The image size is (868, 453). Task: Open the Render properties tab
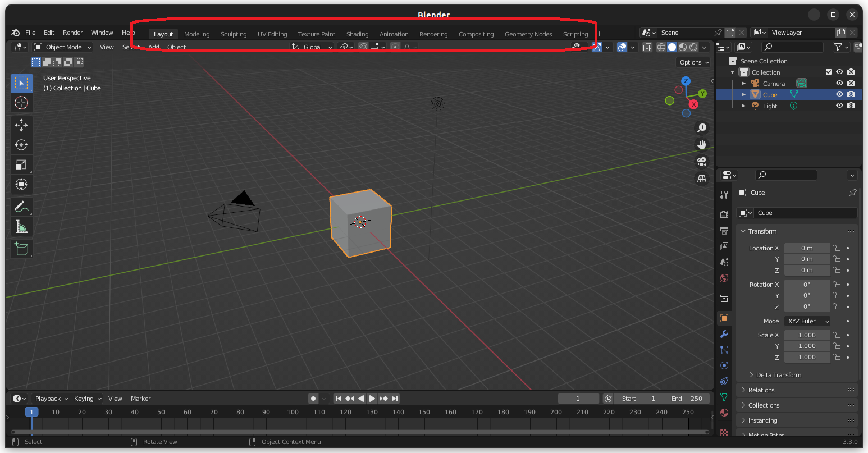(x=724, y=214)
